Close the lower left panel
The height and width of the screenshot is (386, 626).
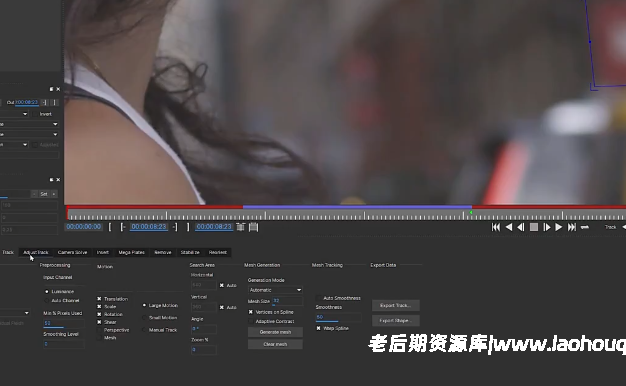58,180
